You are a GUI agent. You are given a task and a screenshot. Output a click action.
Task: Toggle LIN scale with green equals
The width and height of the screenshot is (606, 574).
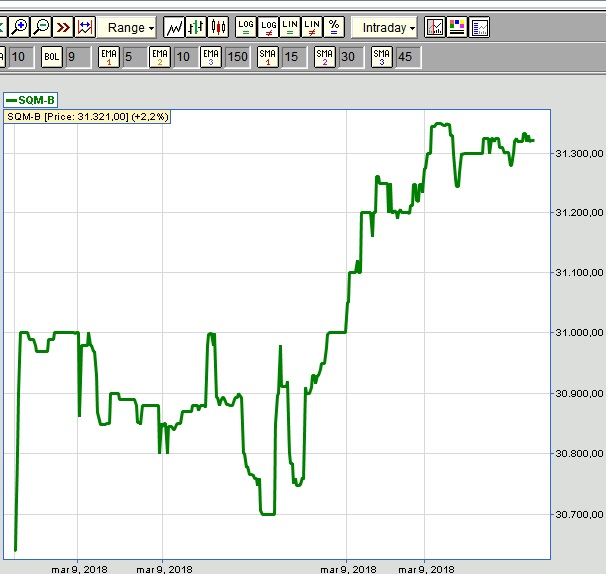click(x=290, y=27)
